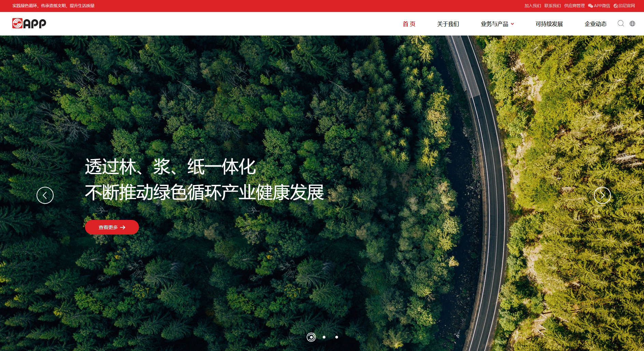
Task: Expand the 业务与产品 dropdown chevron
Action: (x=512, y=24)
